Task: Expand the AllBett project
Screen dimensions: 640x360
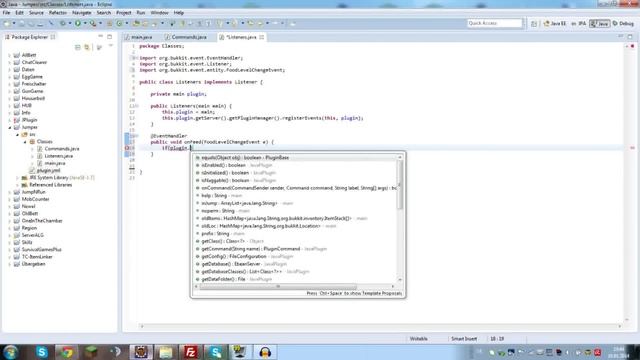Action: (x=9, y=55)
